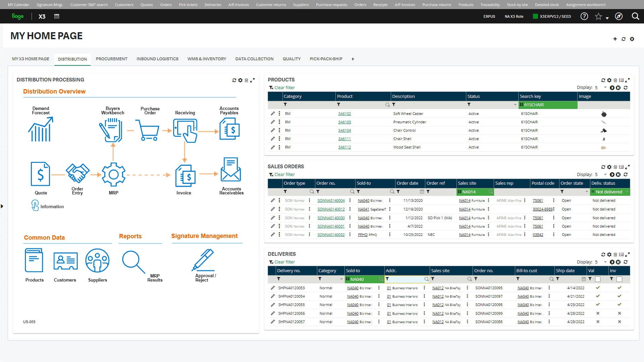Image resolution: width=644 pixels, height=362 pixels.
Task: Add a new dashboard tab with plus
Action: tap(353, 59)
